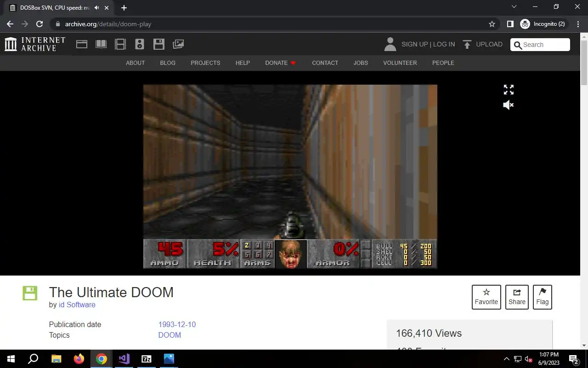Open the Incognito profile indicator
The image size is (588, 368).
pos(543,24)
